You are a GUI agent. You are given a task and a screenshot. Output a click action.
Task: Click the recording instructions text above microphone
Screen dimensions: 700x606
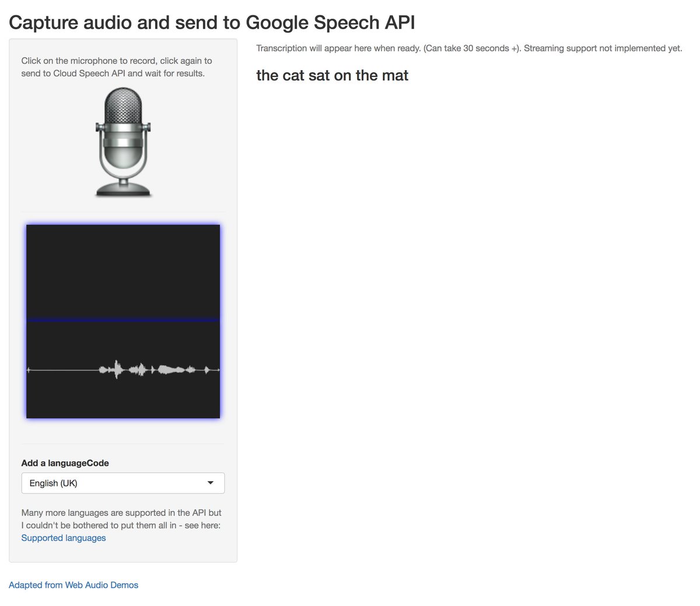click(x=117, y=67)
